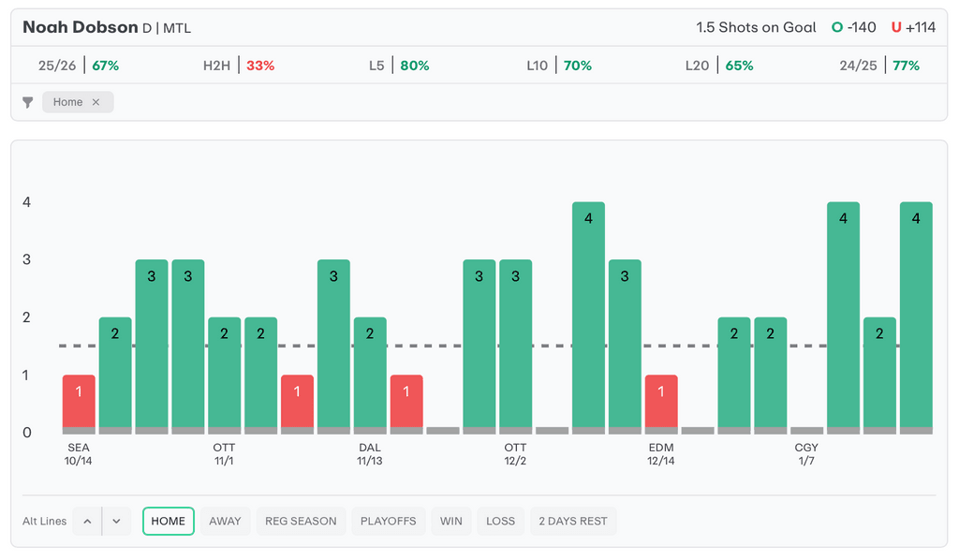959x560 pixels.
Task: Filter games by WIN
Action: coord(451,521)
